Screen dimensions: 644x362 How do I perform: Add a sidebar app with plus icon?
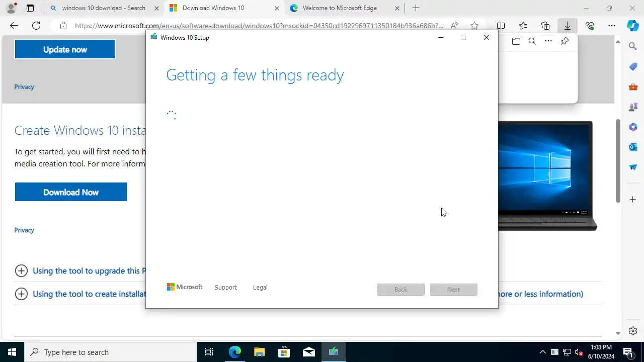point(633,200)
